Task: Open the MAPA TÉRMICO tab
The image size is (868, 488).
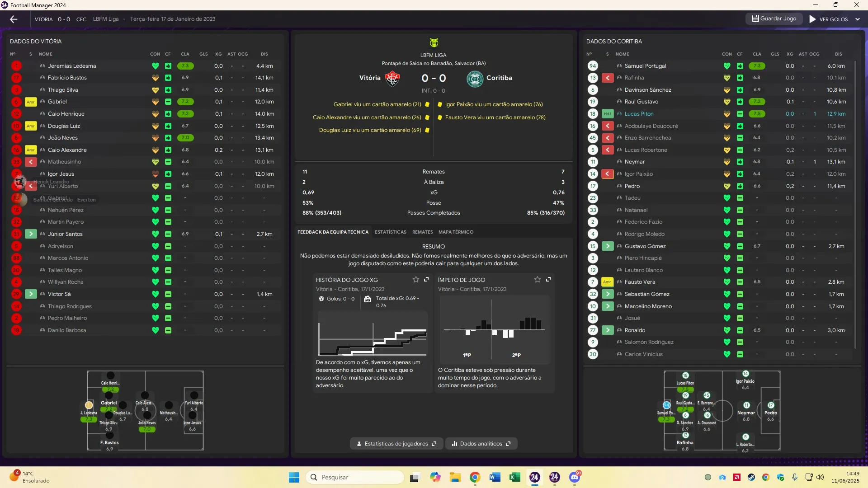Action: [x=456, y=232]
